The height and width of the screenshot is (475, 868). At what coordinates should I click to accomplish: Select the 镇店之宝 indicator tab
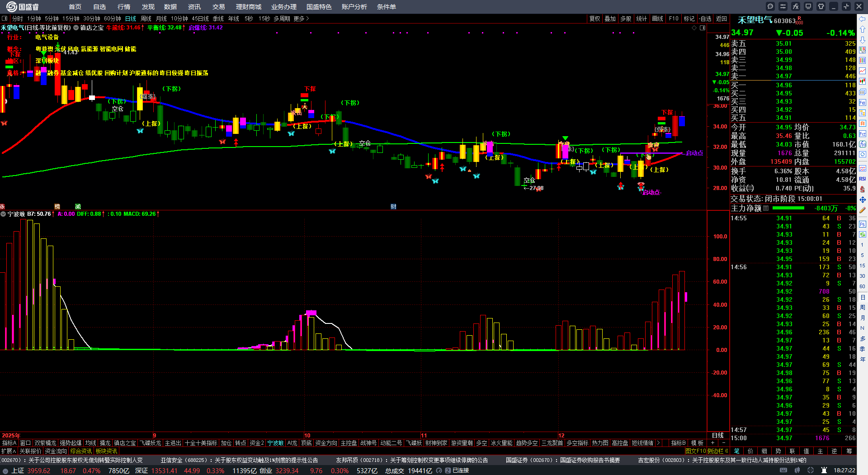pos(125,443)
